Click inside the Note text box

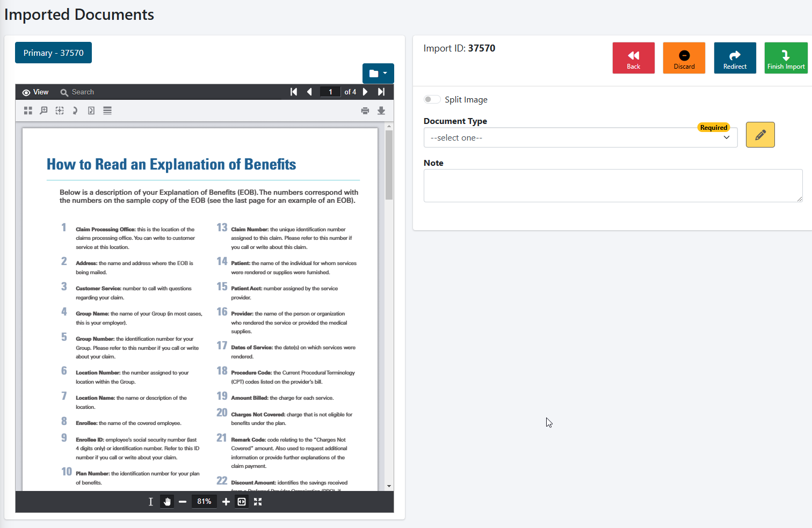pos(612,185)
